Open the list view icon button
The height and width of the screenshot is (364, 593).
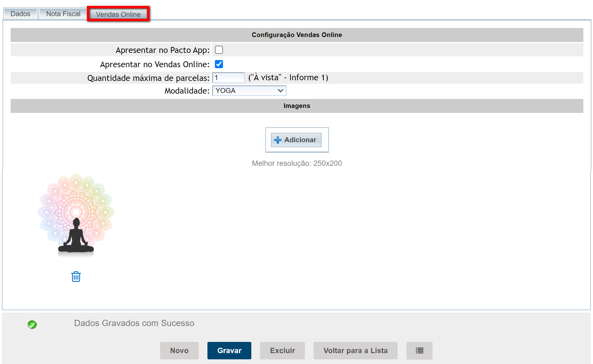[419, 351]
